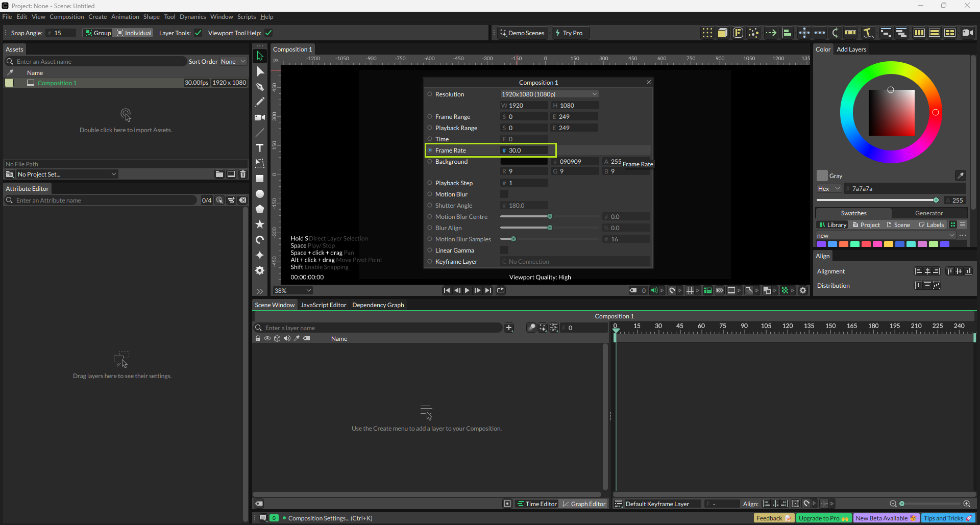The width and height of the screenshot is (980, 525).
Task: Open the Animation menu
Action: (125, 17)
